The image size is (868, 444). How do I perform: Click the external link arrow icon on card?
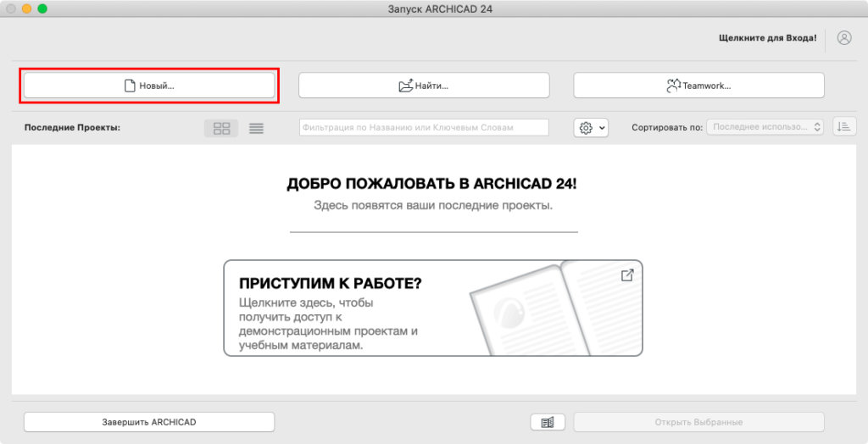627,275
